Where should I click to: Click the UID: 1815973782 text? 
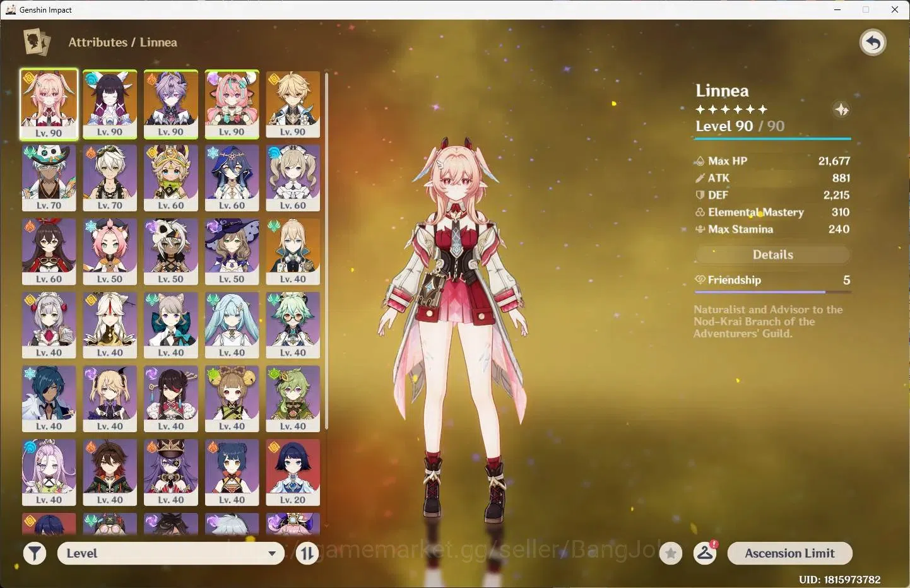[x=839, y=579]
